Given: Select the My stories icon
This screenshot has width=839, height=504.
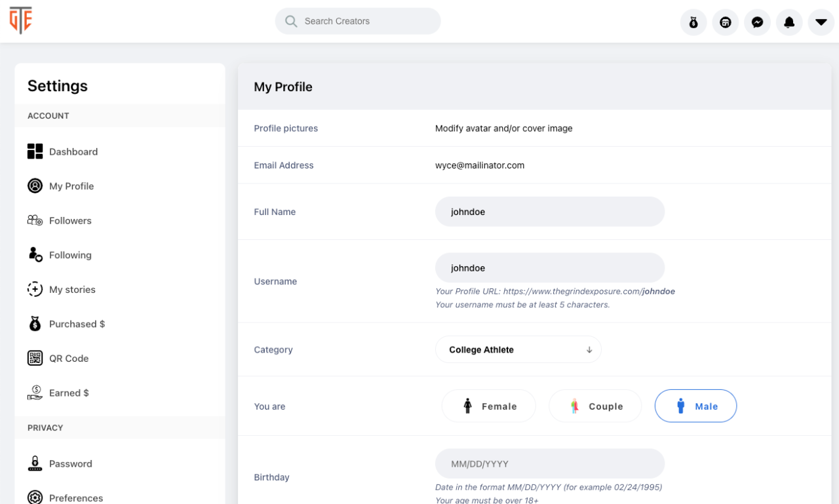Looking at the screenshot, I should click(35, 289).
